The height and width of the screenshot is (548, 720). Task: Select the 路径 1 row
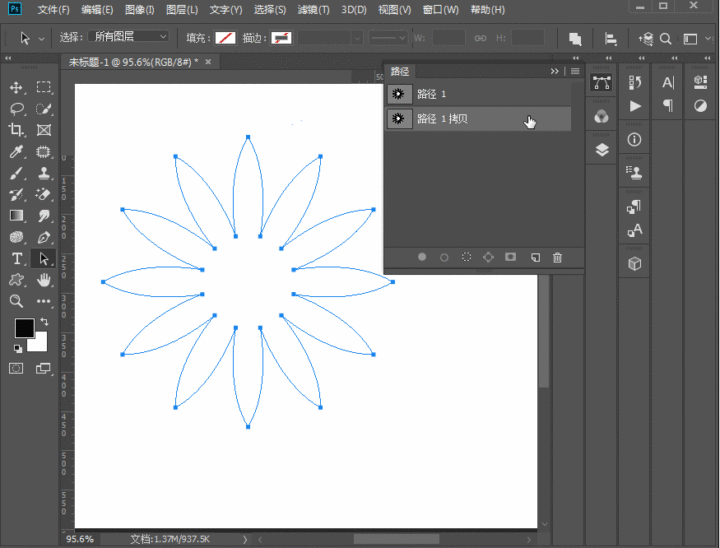[478, 94]
